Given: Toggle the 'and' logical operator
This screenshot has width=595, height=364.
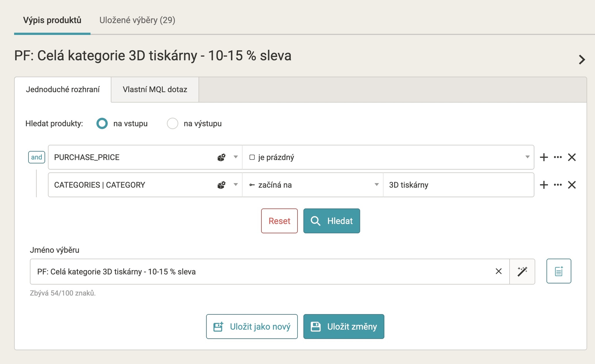Looking at the screenshot, I should click(37, 157).
